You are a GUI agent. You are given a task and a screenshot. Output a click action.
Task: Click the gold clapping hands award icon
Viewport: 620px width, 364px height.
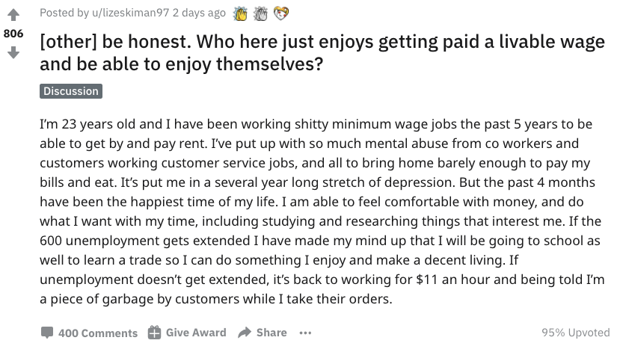pos(240,14)
